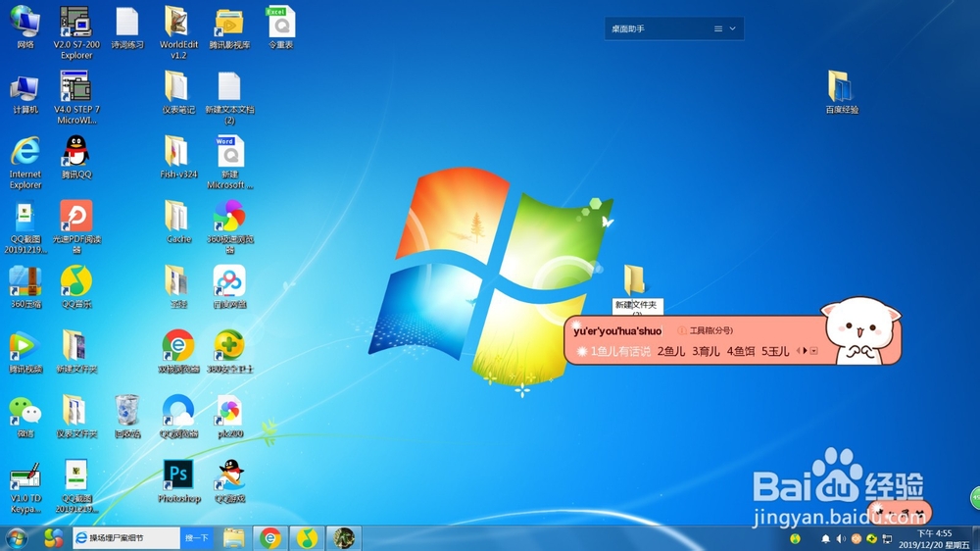Open the 桌面助手 menu lines icon
Image resolution: width=980 pixels, height=551 pixels.
(x=718, y=28)
